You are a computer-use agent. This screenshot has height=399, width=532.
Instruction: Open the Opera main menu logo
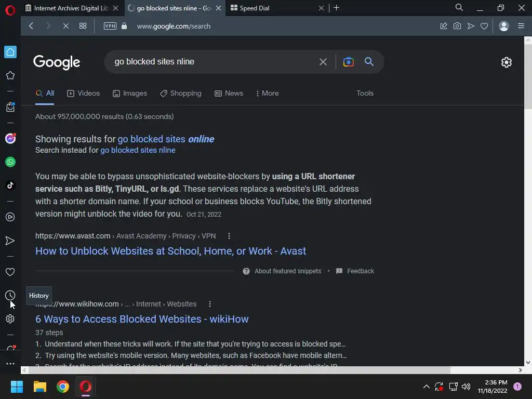point(10,10)
